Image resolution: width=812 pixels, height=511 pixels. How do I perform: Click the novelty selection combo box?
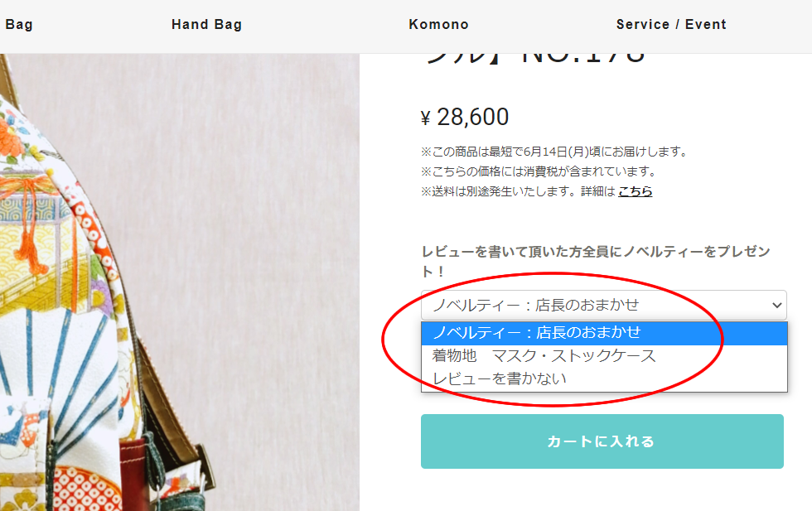(604, 305)
